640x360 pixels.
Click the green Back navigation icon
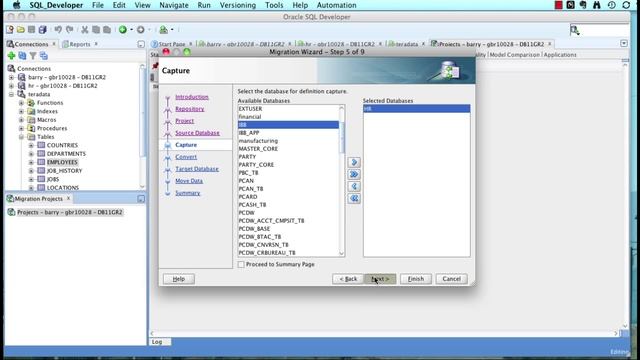(122, 29)
